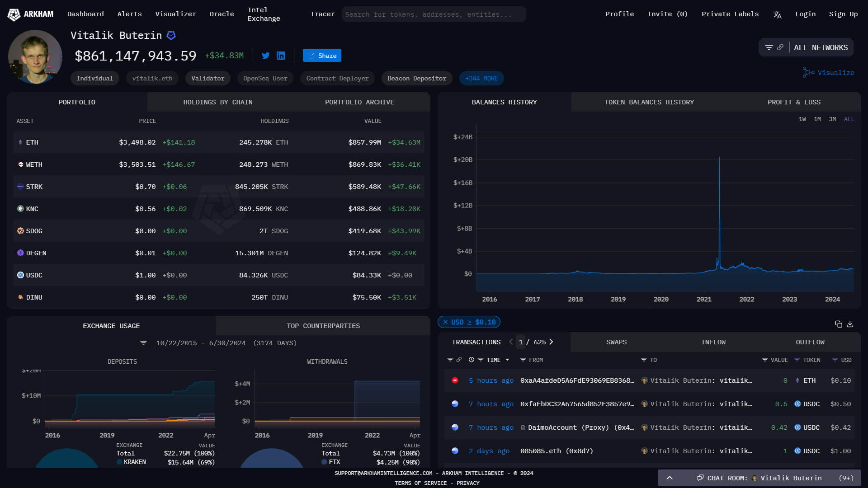Click the Optimism chain icon on first transaction
The height and width of the screenshot is (488, 868).
455,380
